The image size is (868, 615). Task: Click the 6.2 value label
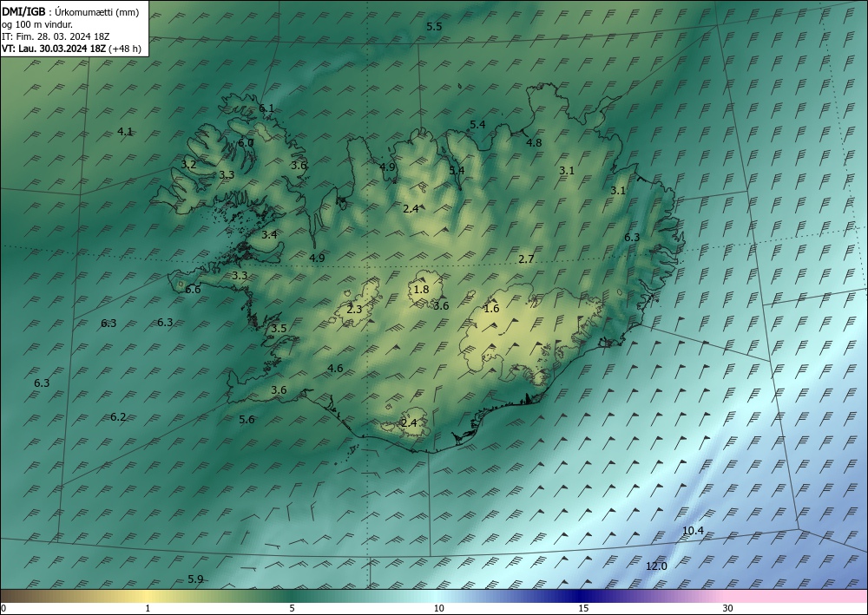(x=118, y=417)
